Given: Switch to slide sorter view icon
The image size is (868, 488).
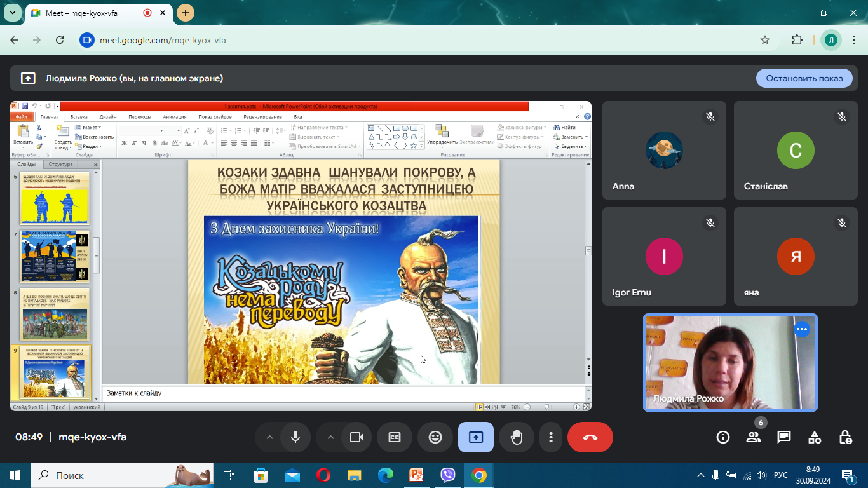Looking at the screenshot, I should 487,407.
